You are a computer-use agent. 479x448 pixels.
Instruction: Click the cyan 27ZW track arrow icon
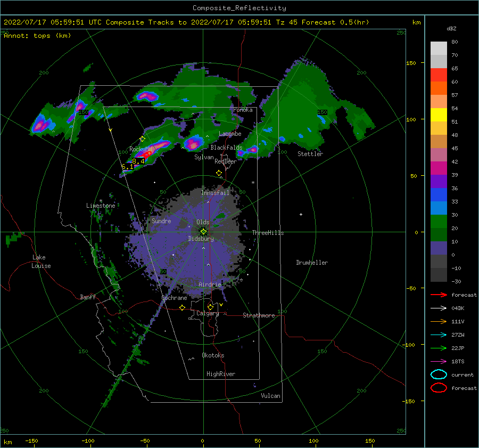click(439, 335)
